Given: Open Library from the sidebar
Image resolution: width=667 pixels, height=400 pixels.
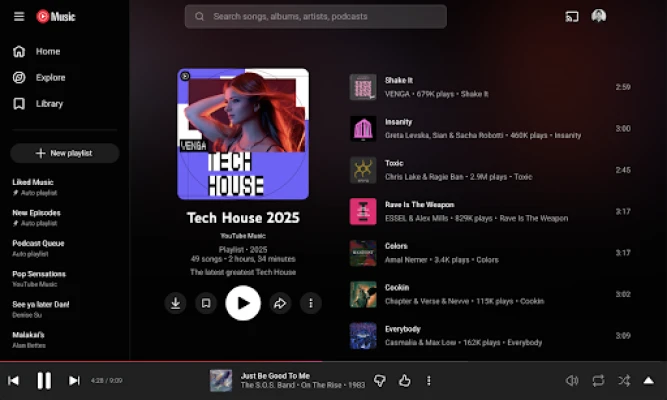Looking at the screenshot, I should coord(49,103).
